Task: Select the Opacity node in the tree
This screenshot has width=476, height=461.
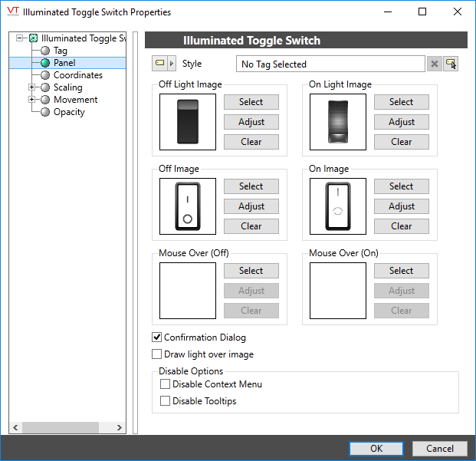Action: (69, 112)
